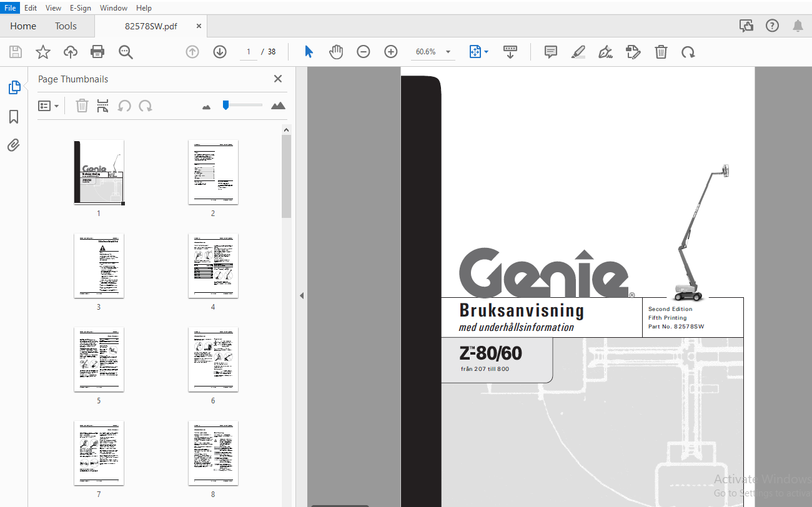Select page 4 thumbnail
The height and width of the screenshot is (507, 812).
pyautogui.click(x=213, y=266)
